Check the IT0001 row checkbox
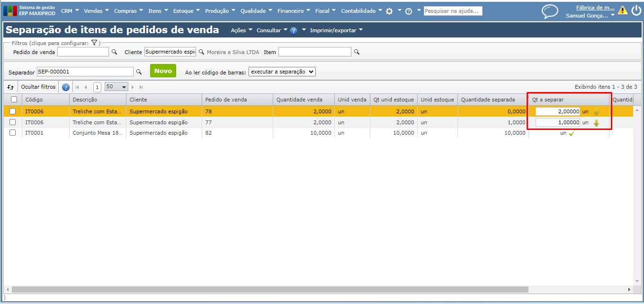Viewport: 644px width, 304px height. coord(13,133)
